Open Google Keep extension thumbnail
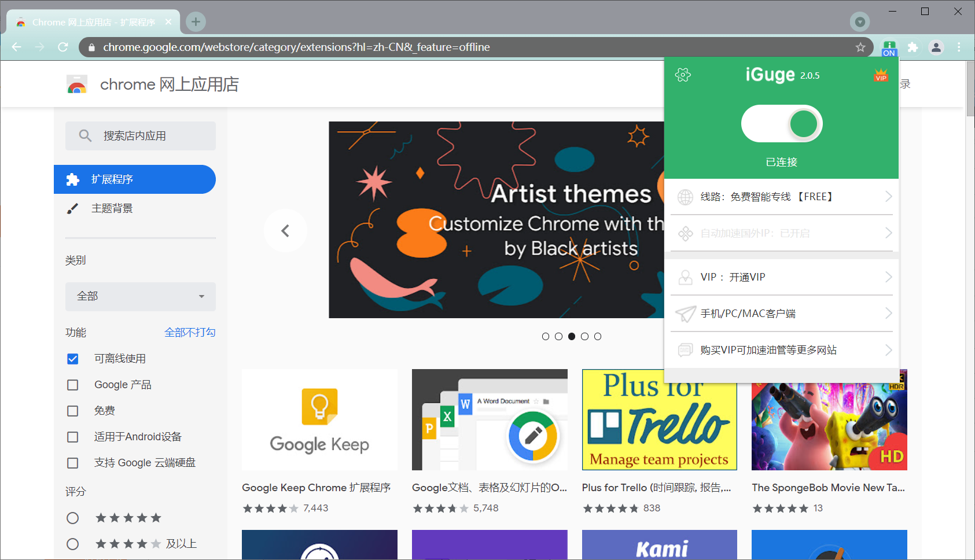975x560 pixels. [319, 419]
